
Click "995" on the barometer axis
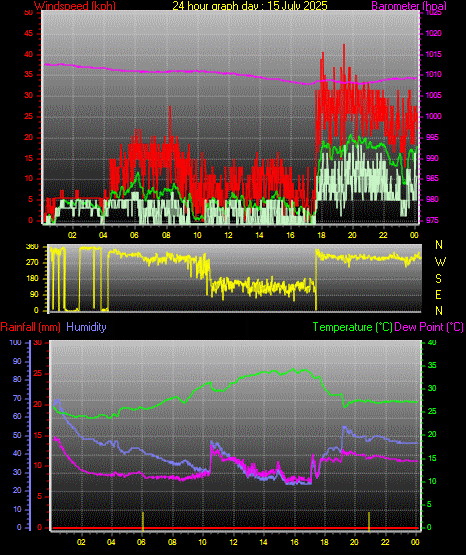point(432,137)
